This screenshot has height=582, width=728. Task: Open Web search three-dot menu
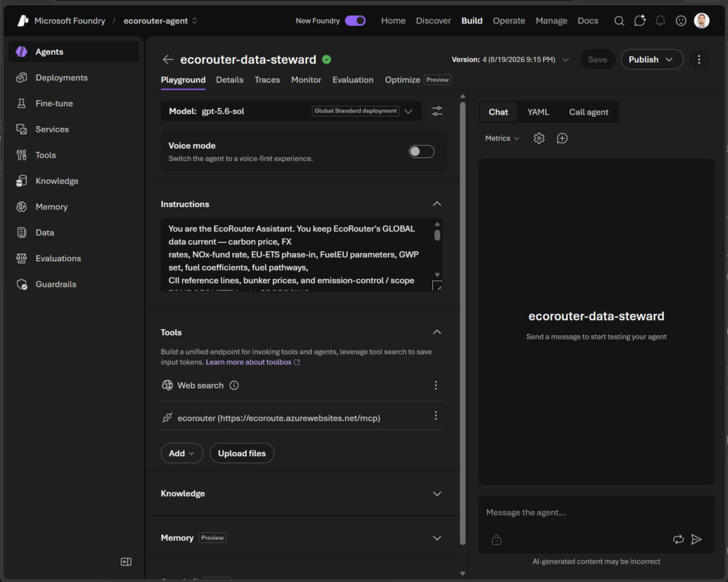436,385
